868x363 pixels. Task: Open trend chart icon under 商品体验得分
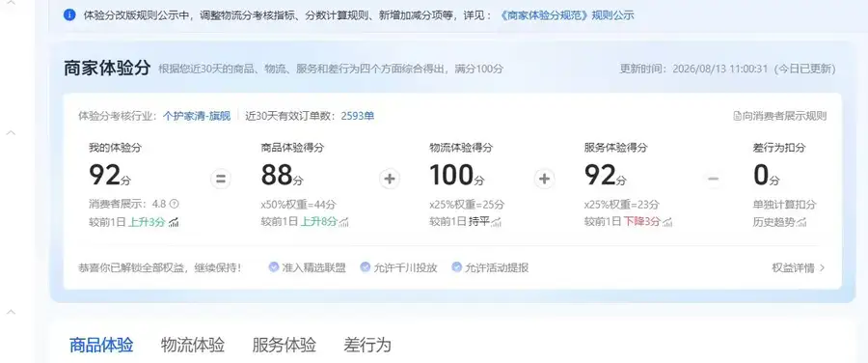tap(343, 222)
